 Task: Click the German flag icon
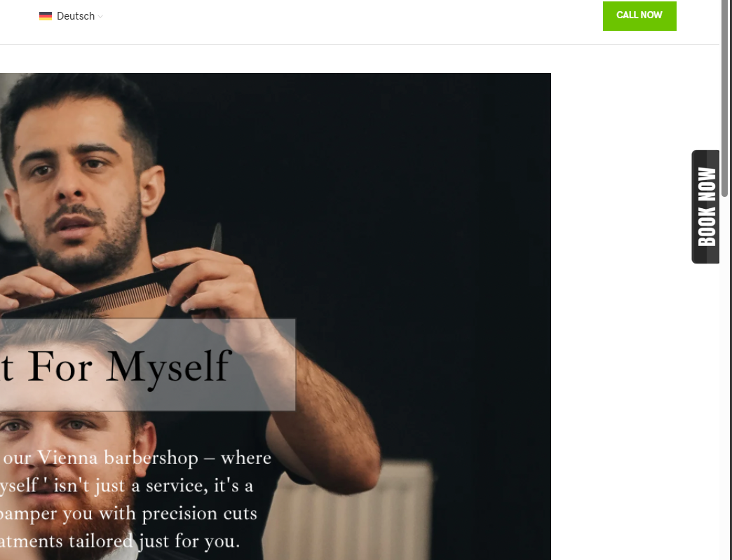point(46,16)
